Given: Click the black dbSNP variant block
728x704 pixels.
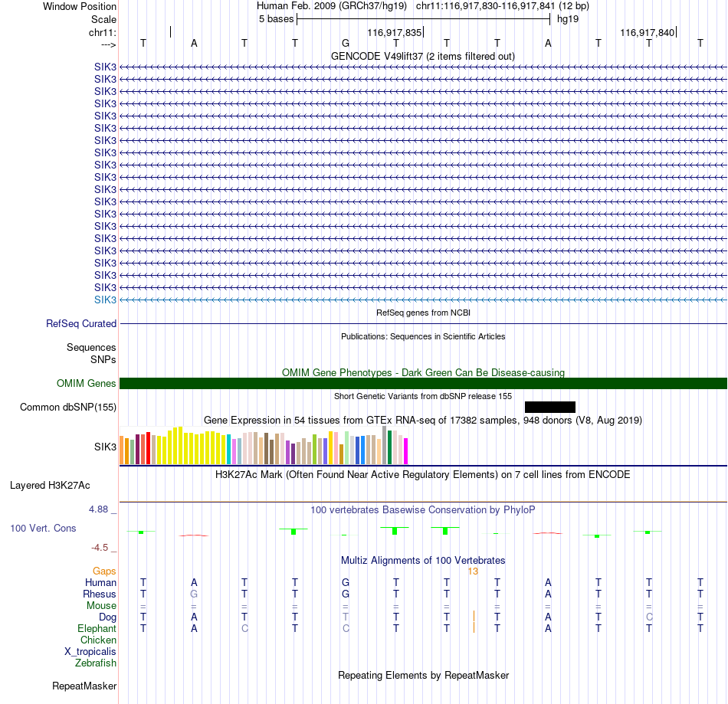Looking at the screenshot, I should point(550,407).
